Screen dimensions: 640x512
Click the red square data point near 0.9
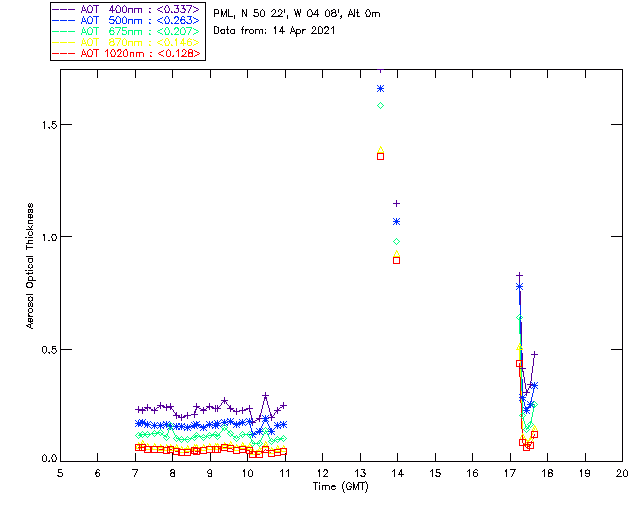pos(396,260)
